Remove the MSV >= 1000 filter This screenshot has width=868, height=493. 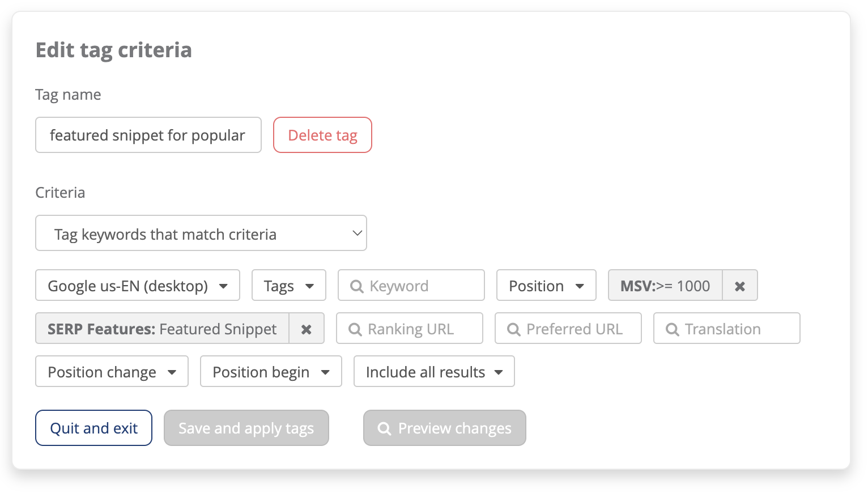pyautogui.click(x=739, y=286)
